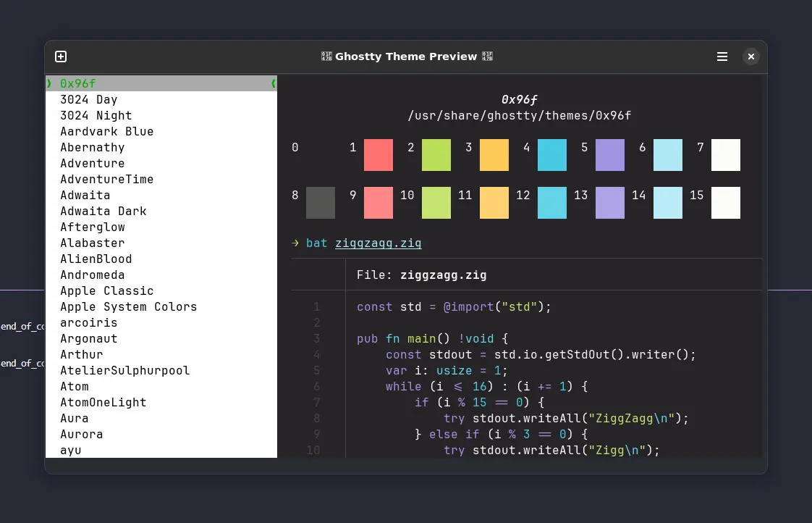
Task: Click the cyan color swatch 4
Action: pyautogui.click(x=552, y=155)
